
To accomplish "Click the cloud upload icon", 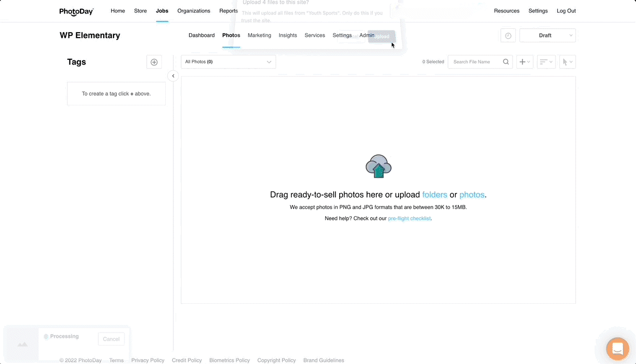I will [378, 167].
